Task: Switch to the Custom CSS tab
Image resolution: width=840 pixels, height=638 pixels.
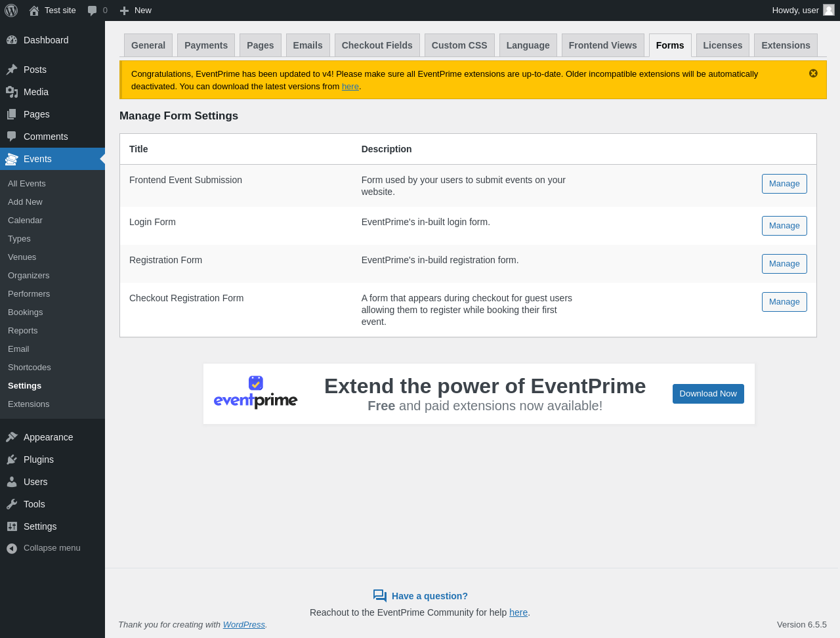Action: click(x=459, y=45)
